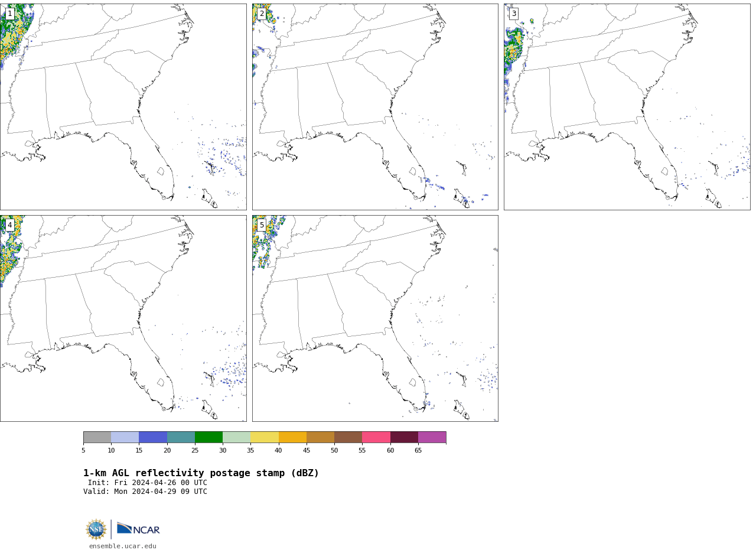Click the orange 40-45 dBZ swatch
The image size is (756, 553).
[x=292, y=437]
